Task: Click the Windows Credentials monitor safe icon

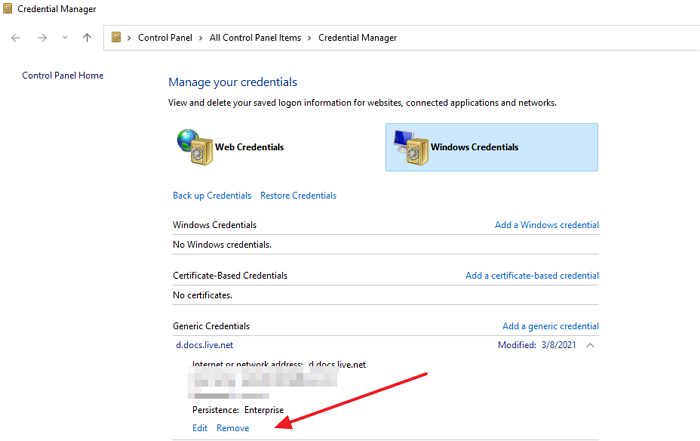Action: click(408, 147)
